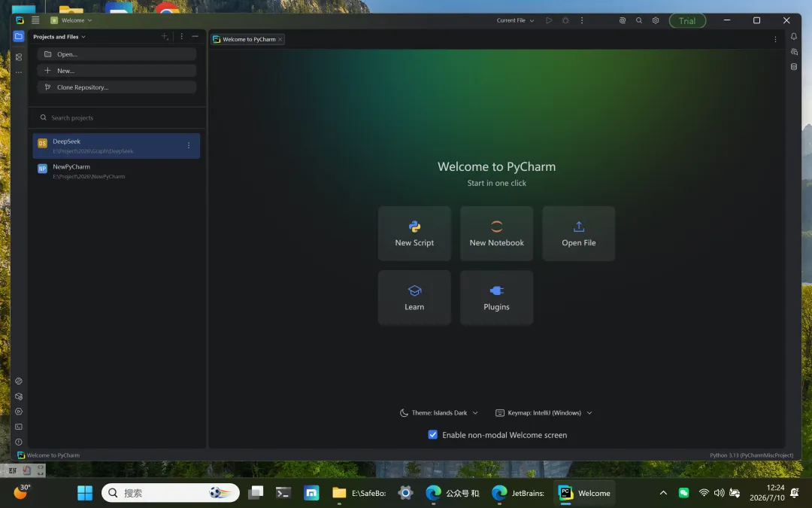Click the Open... button
The height and width of the screenshot is (508, 812).
[117, 54]
